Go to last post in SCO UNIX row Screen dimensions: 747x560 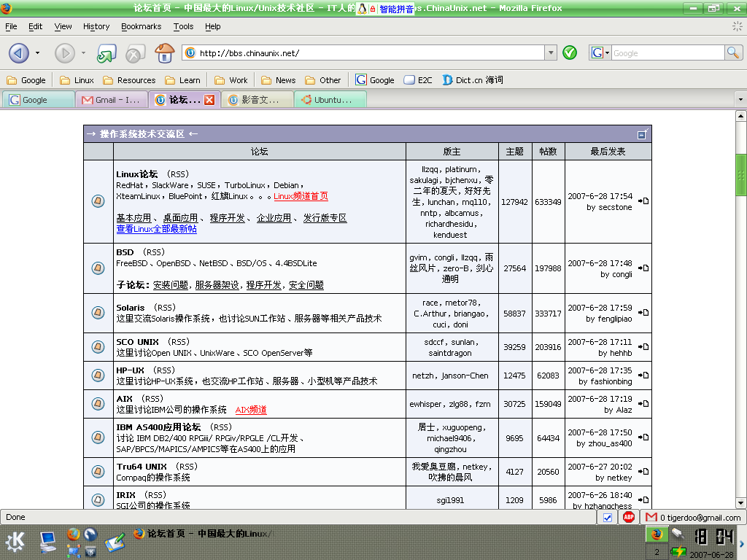(x=643, y=346)
